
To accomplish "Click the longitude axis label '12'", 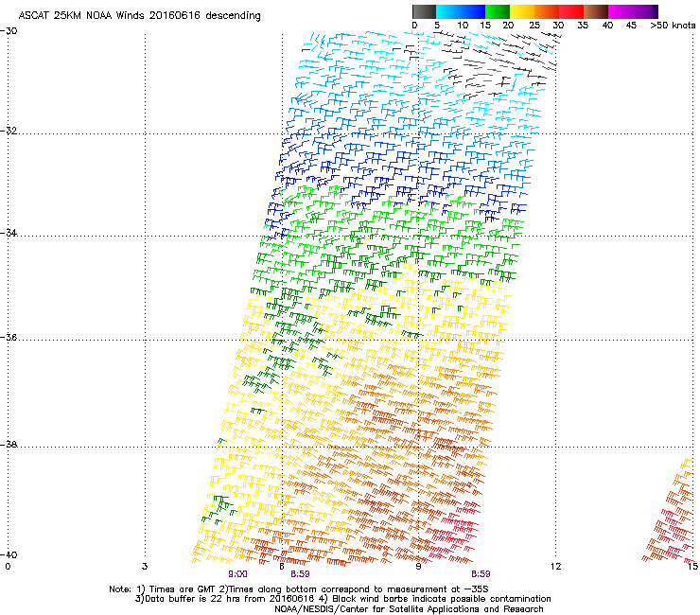I will point(555,567).
